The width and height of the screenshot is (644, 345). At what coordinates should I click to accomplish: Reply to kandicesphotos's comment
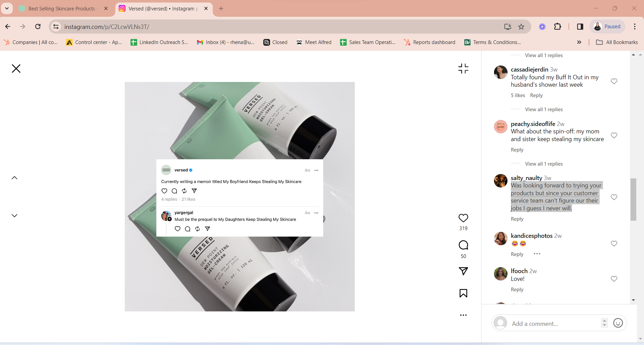(517, 254)
